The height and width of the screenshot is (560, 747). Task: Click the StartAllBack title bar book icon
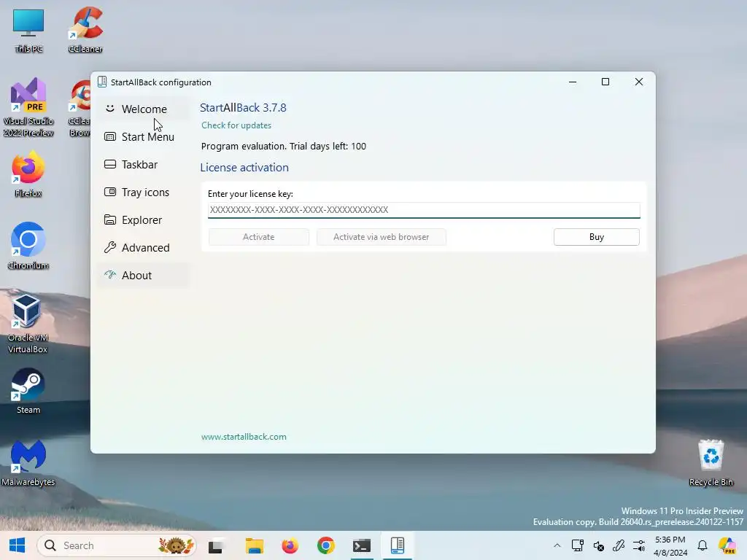[102, 82]
